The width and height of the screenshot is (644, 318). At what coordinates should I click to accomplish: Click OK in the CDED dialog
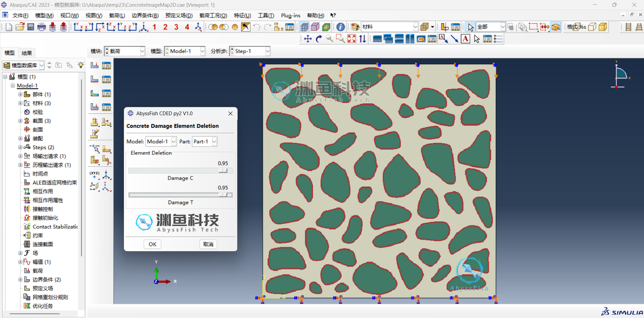point(153,244)
